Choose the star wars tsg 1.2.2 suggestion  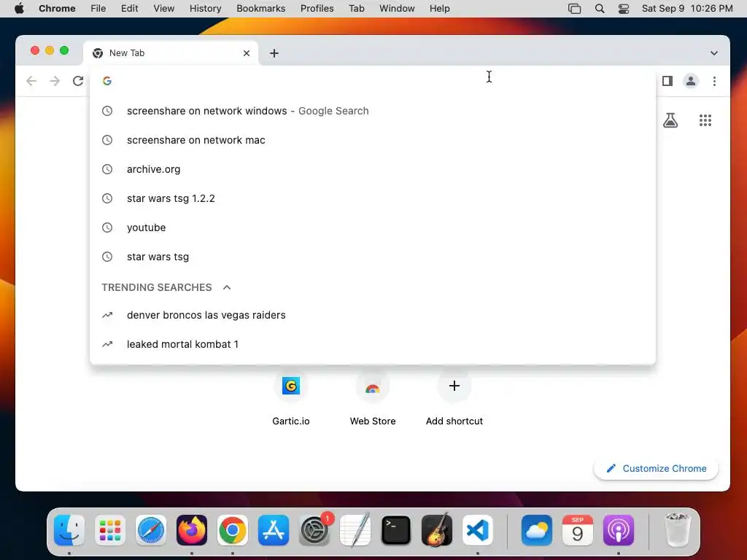coord(373,198)
